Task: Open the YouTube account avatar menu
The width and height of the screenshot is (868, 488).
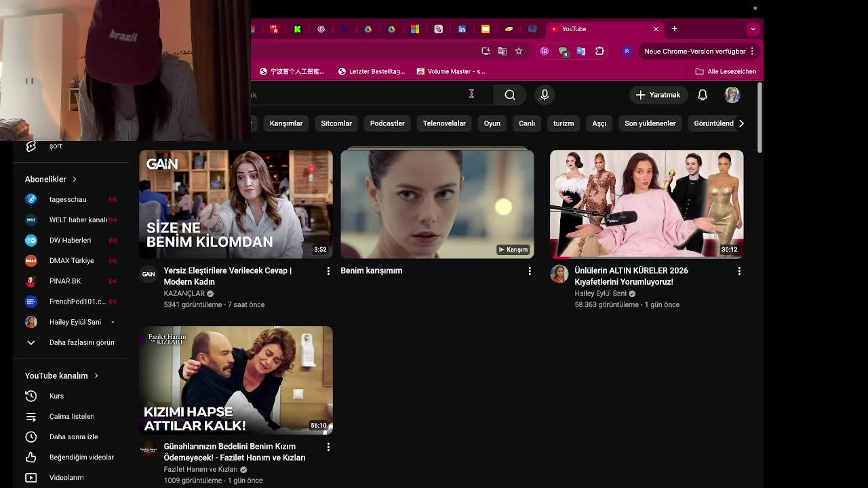Action: [732, 95]
